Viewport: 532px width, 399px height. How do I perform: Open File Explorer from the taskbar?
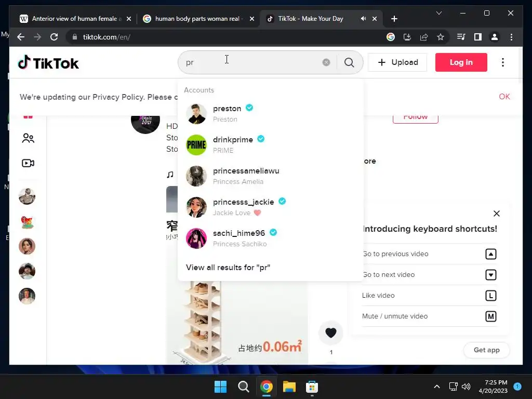click(x=289, y=387)
